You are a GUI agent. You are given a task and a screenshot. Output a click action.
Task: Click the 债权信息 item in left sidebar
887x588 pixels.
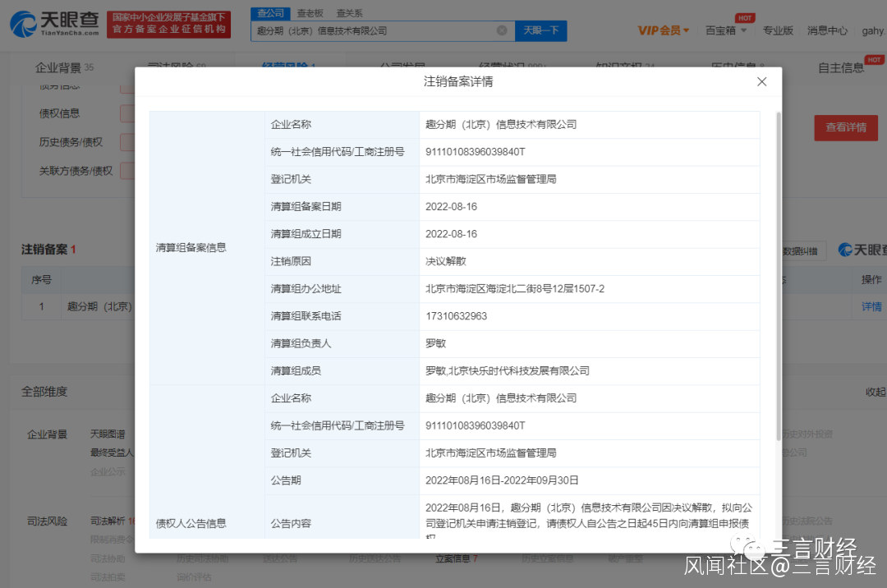click(x=60, y=113)
